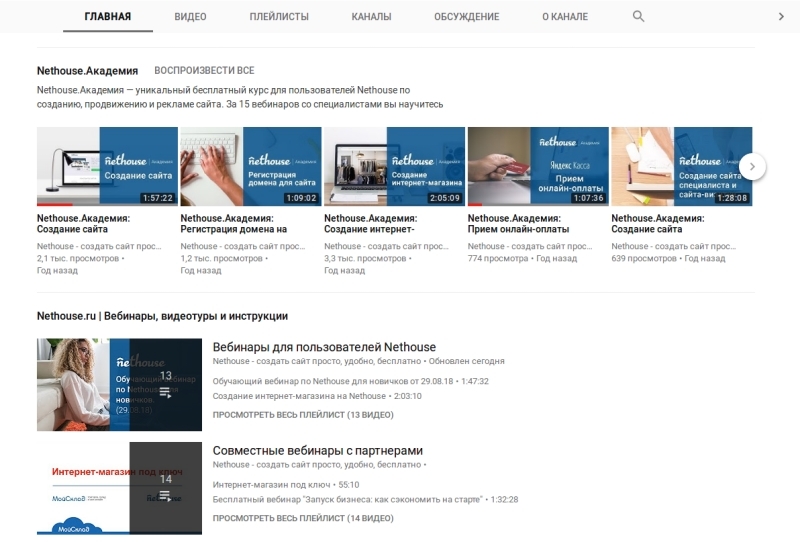
Task: Click channel link under Совместные вебинары с партнерами
Action: coord(317,465)
